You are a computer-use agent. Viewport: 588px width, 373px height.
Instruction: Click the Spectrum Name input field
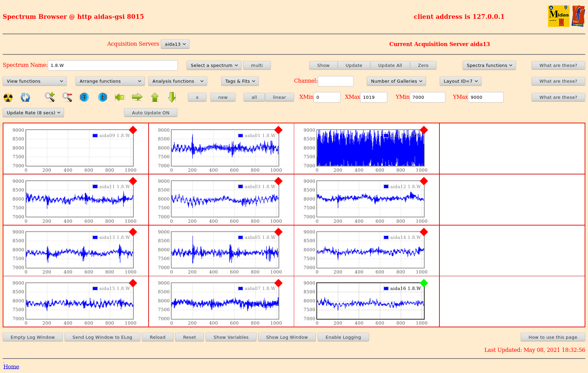[x=113, y=66]
